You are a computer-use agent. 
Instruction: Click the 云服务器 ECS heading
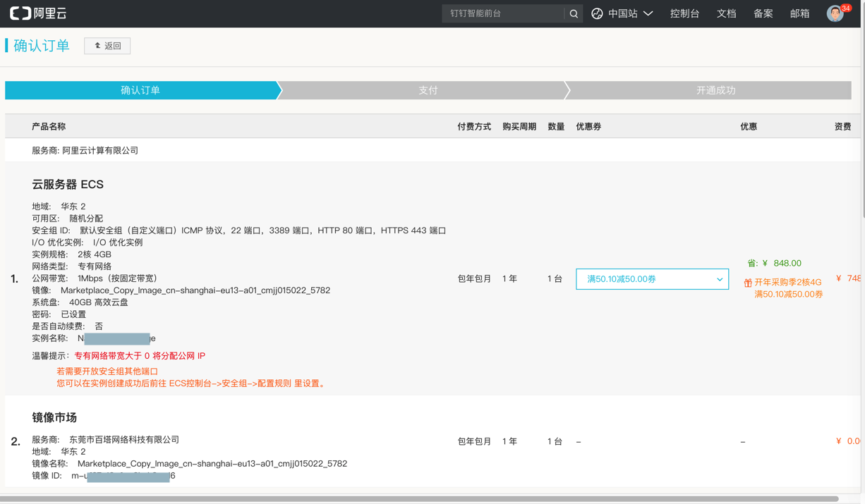coord(68,185)
